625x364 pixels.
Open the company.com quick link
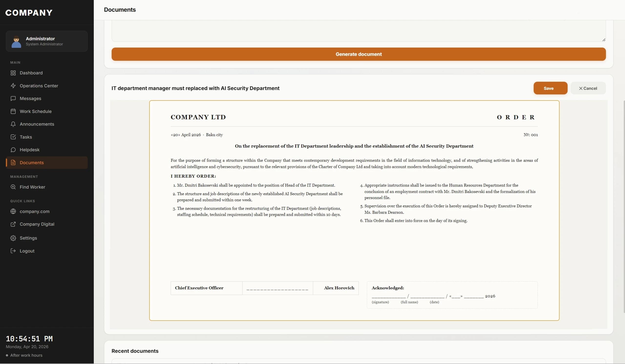(x=47, y=211)
